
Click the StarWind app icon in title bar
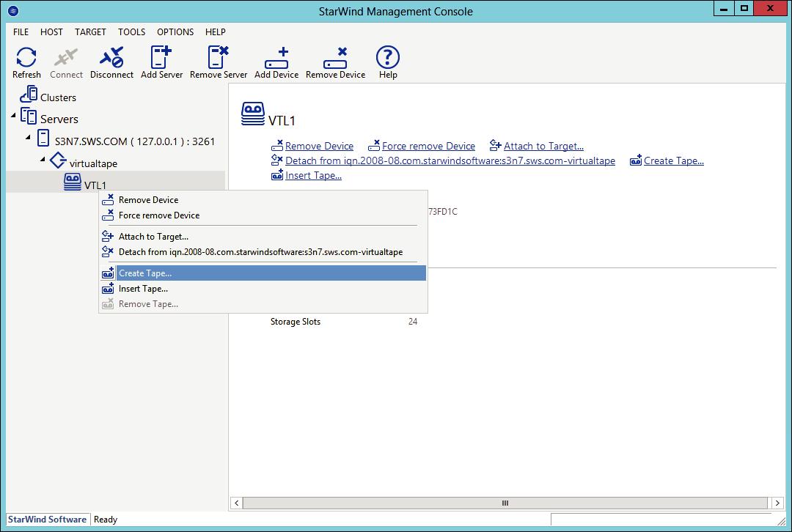coord(14,10)
